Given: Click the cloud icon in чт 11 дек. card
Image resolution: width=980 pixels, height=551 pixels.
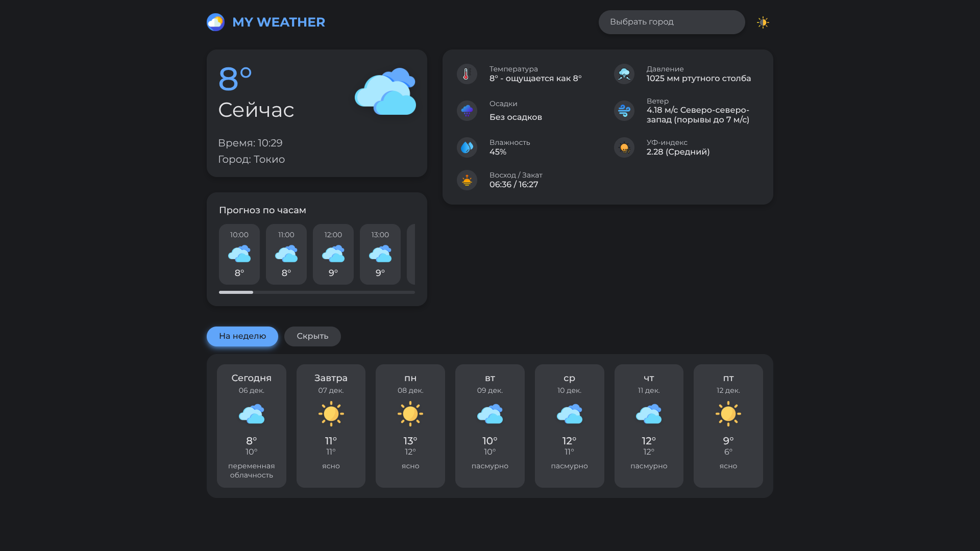Looking at the screenshot, I should [x=649, y=414].
